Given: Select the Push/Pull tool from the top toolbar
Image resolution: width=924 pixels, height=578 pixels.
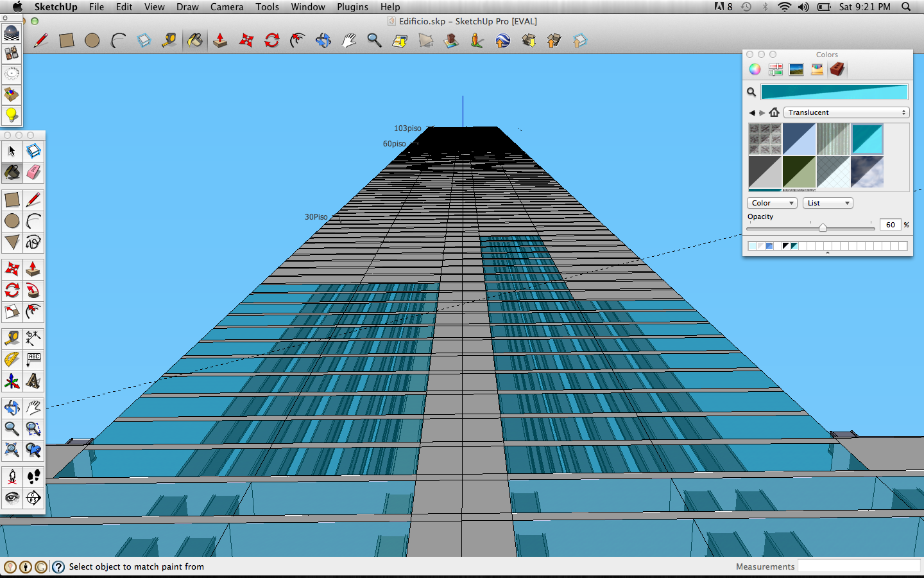Looking at the screenshot, I should 220,40.
